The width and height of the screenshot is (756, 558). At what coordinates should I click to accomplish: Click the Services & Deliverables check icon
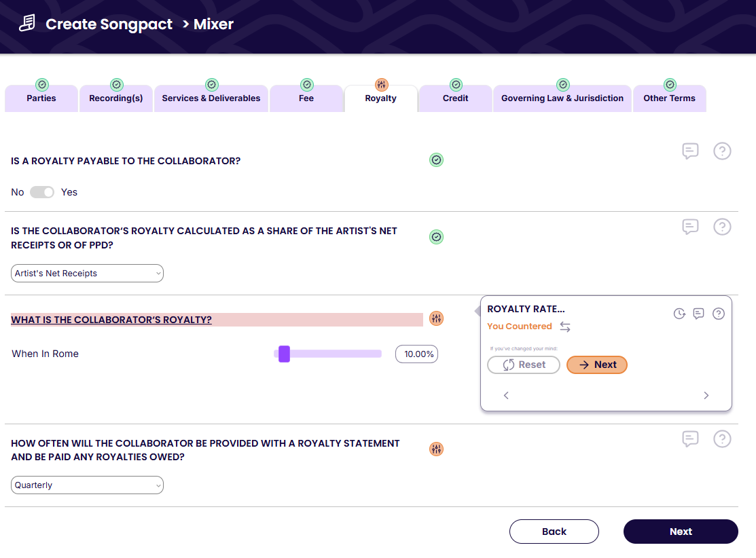point(212,85)
